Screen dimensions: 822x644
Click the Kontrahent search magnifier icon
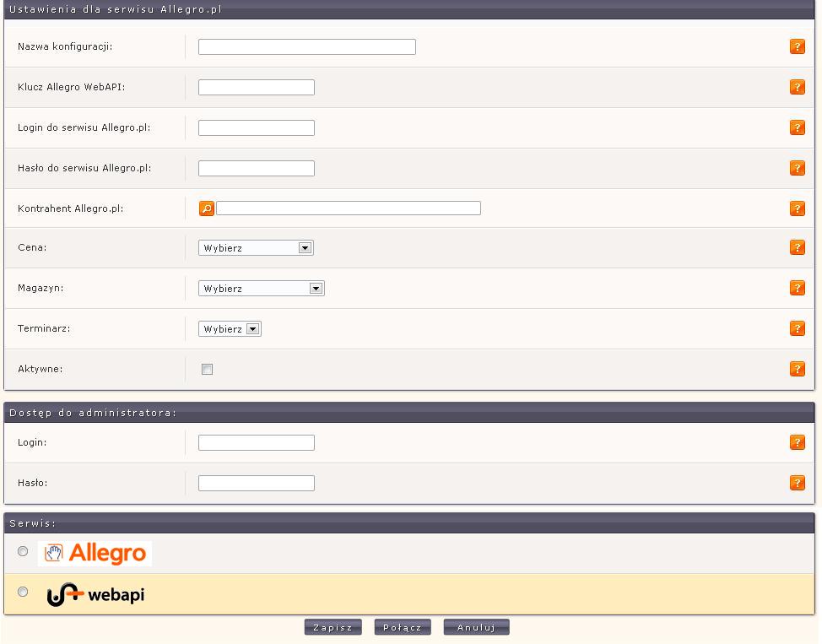pyautogui.click(x=206, y=208)
